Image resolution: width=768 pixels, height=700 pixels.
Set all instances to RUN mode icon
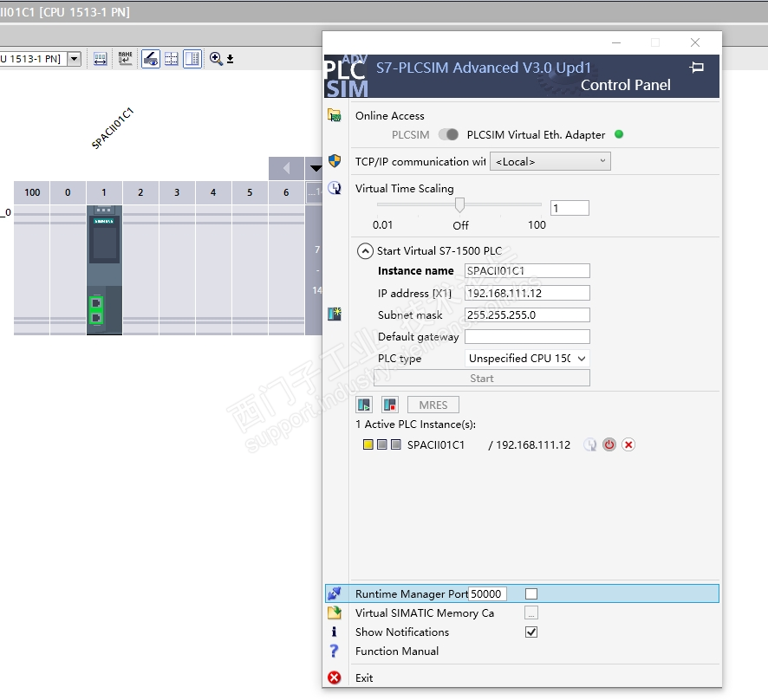tap(364, 405)
